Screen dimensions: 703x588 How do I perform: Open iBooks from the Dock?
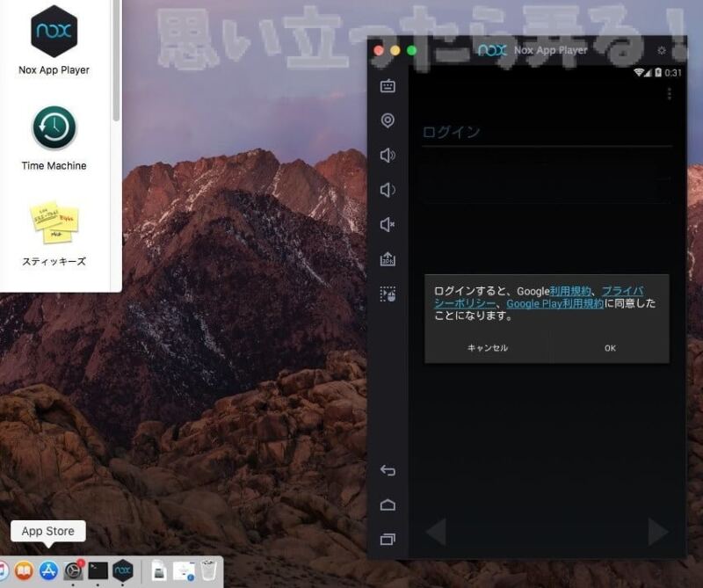click(25, 570)
